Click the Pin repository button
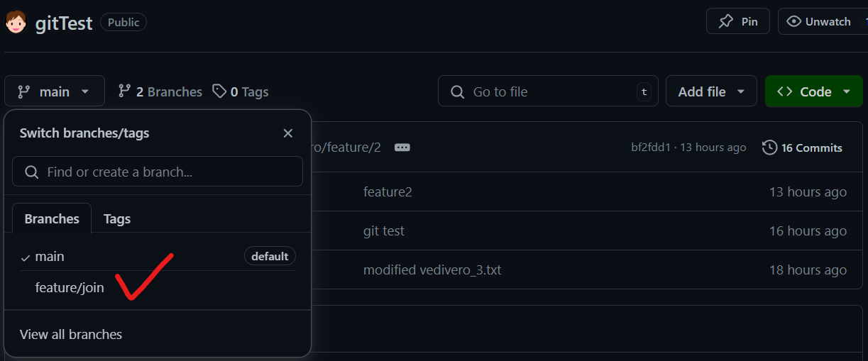 pos(737,21)
